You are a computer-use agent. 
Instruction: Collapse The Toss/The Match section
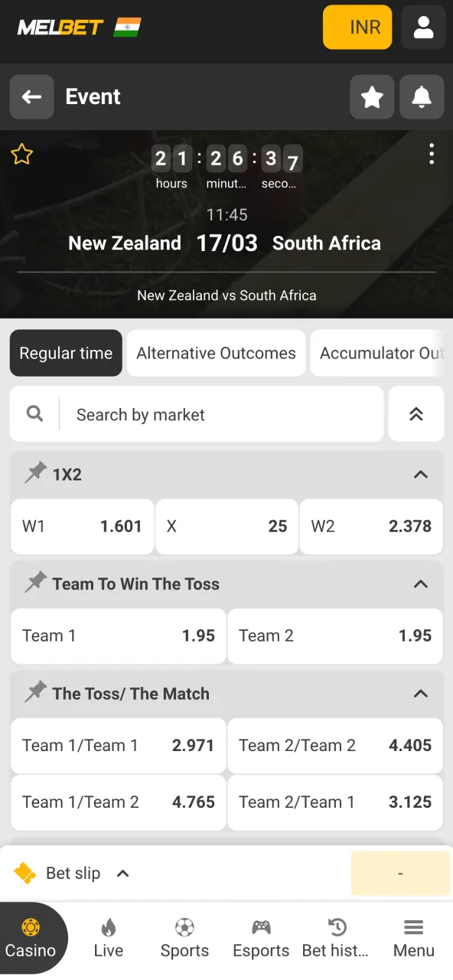pos(420,694)
